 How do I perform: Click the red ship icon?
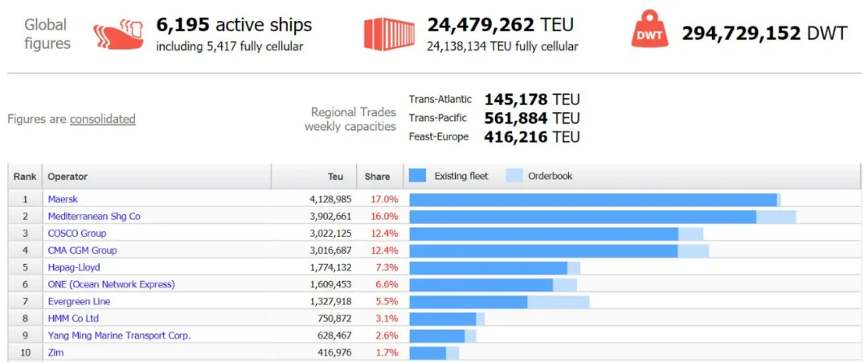(119, 34)
